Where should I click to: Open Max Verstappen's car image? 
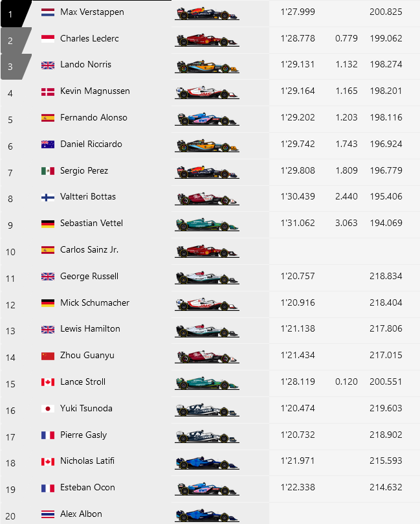click(x=206, y=13)
